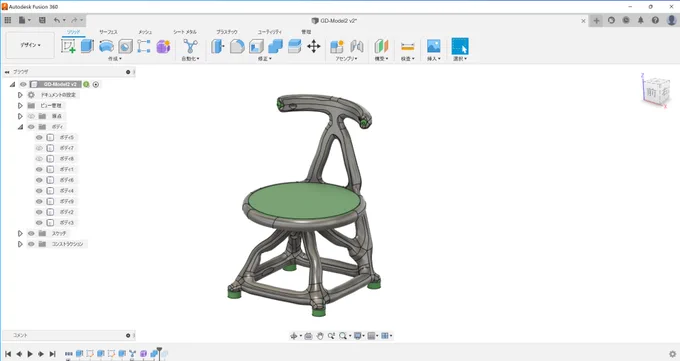Viewport: 680px width, 361px height.
Task: Select the Offset Face tool
Action: [294, 46]
